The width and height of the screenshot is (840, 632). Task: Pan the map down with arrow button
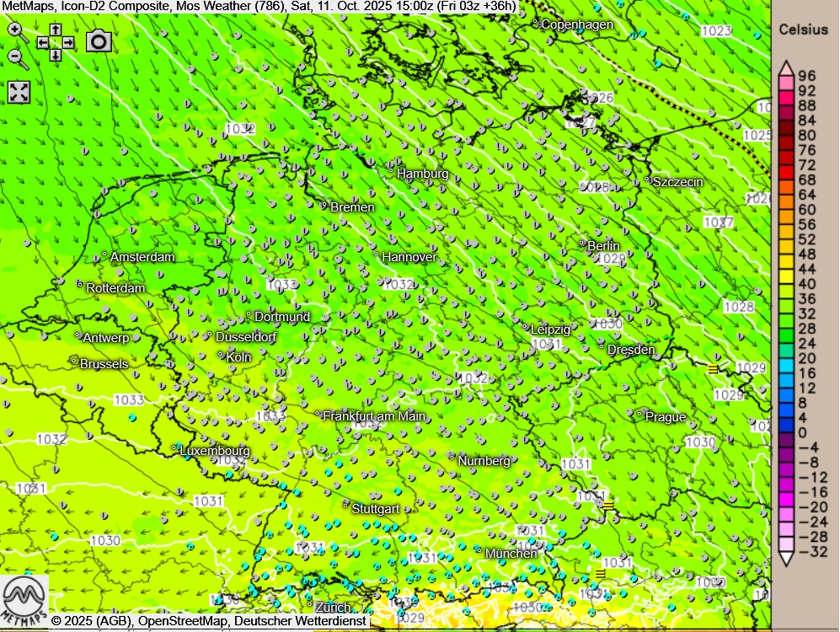click(x=56, y=55)
